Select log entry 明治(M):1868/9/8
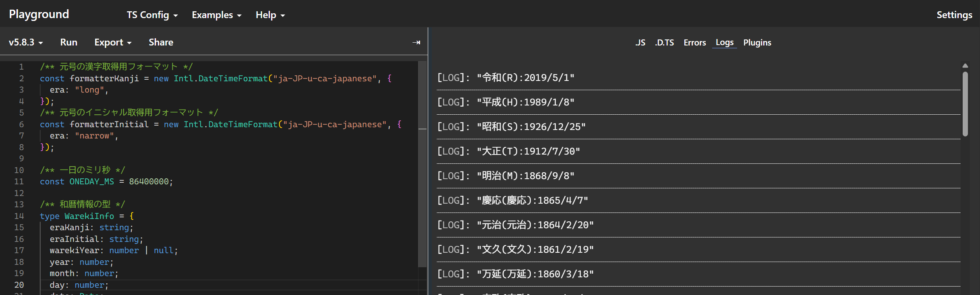 point(698,176)
